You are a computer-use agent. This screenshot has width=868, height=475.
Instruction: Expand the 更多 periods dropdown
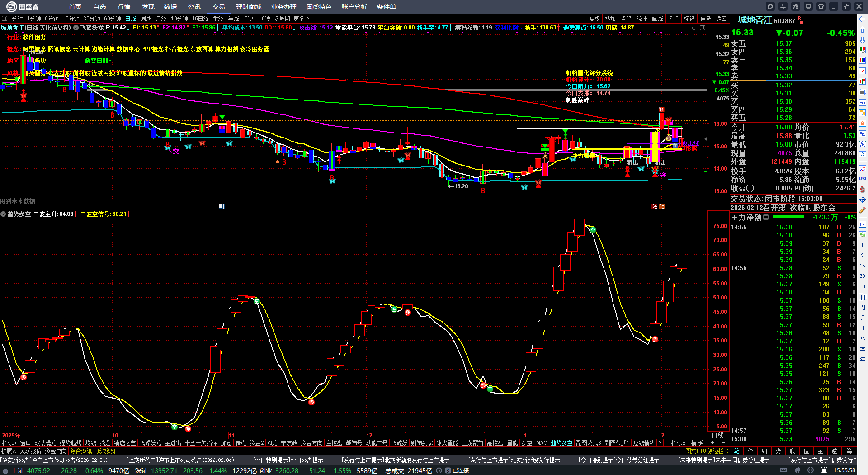(x=301, y=19)
